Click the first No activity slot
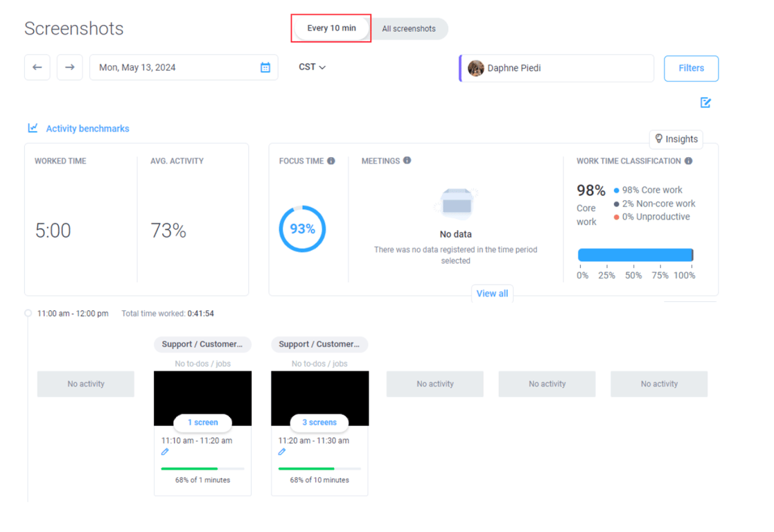The image size is (774, 532). (86, 384)
